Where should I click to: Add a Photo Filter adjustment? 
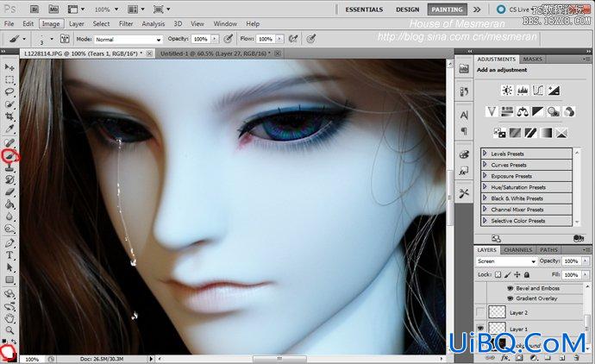(554, 111)
